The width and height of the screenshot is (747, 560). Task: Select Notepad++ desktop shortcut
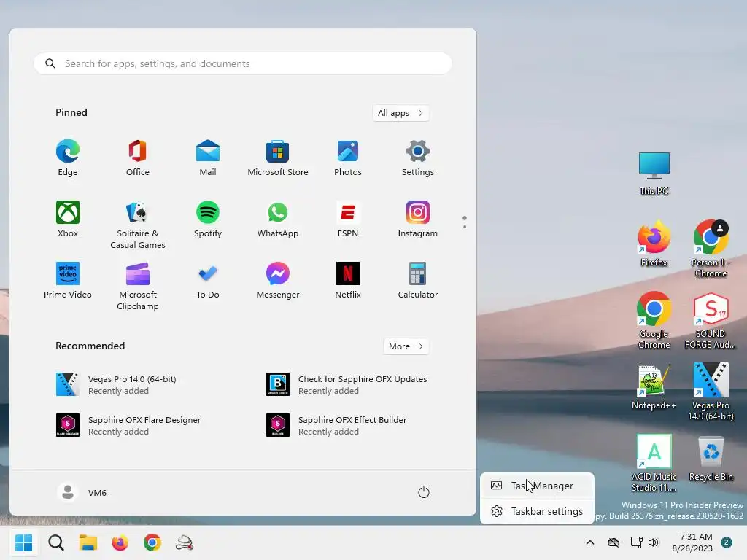coord(654,386)
